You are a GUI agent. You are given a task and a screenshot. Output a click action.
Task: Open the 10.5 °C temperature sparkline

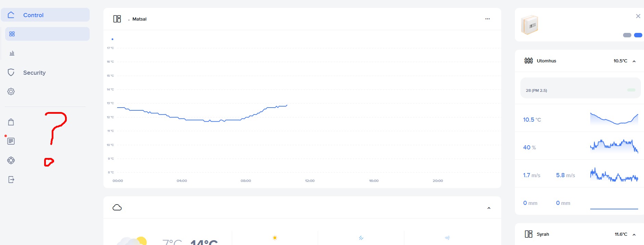[x=614, y=119]
